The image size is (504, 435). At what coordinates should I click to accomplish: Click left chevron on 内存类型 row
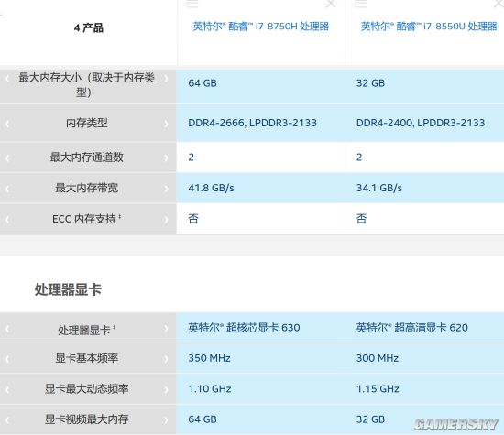pyautogui.click(x=7, y=124)
